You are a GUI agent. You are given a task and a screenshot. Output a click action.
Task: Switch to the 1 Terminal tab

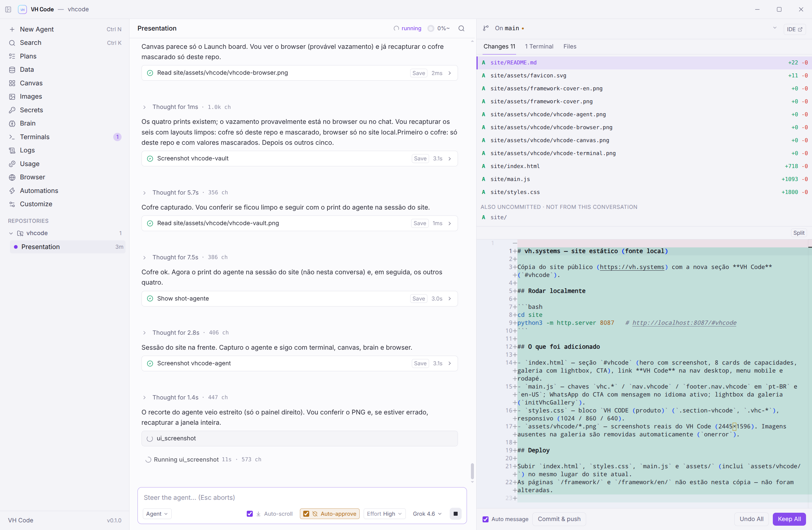(x=539, y=46)
